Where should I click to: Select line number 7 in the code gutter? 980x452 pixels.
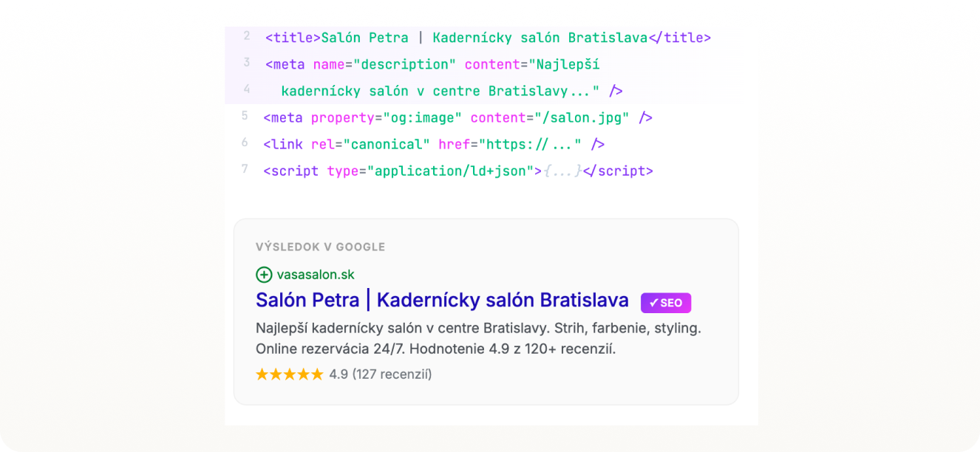click(245, 171)
